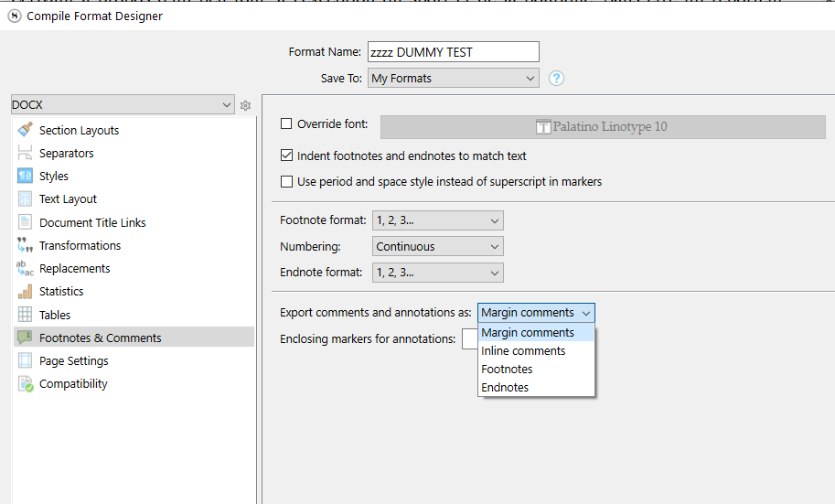Open the Footnote format dropdown
835x504 pixels.
(438, 220)
